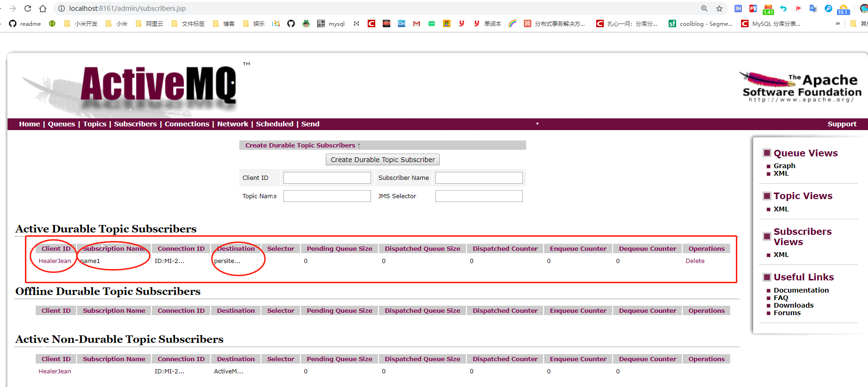
Task: Bookmark this page with the star icon
Action: point(719,8)
